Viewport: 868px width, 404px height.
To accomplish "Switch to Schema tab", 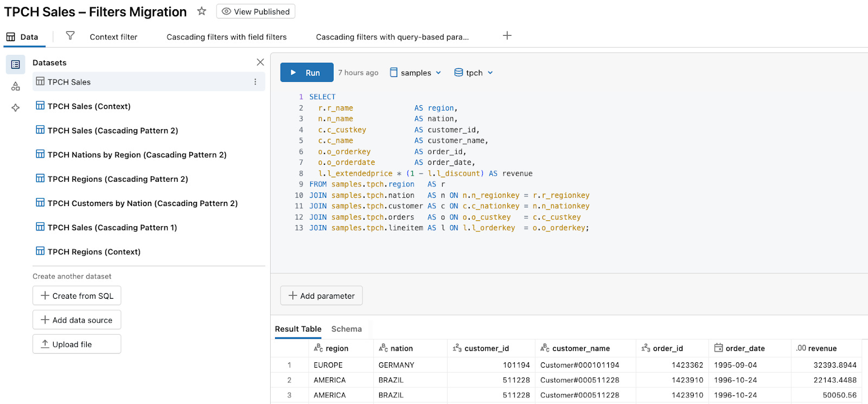I will 347,329.
